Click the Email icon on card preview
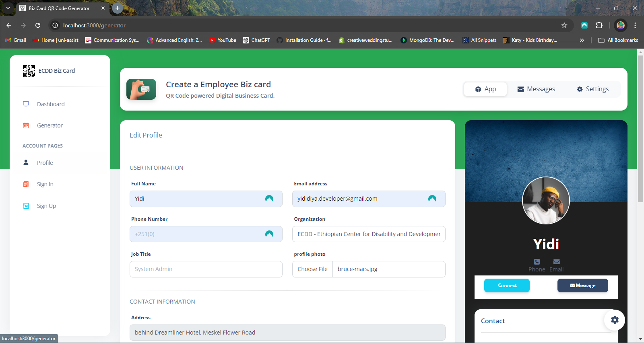The width and height of the screenshot is (644, 343). (x=556, y=262)
